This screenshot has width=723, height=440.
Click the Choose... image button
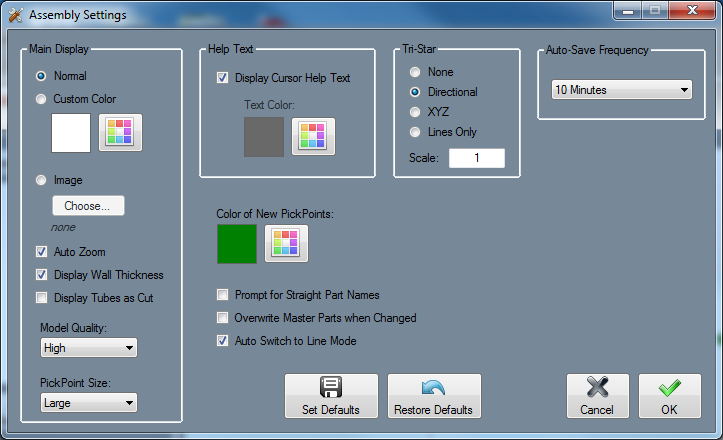point(88,206)
